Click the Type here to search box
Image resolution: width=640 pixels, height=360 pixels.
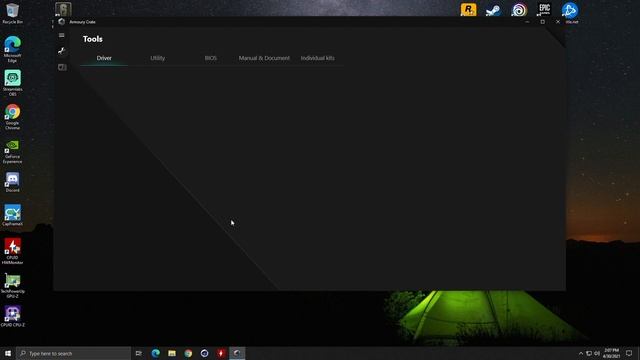[x=73, y=353]
